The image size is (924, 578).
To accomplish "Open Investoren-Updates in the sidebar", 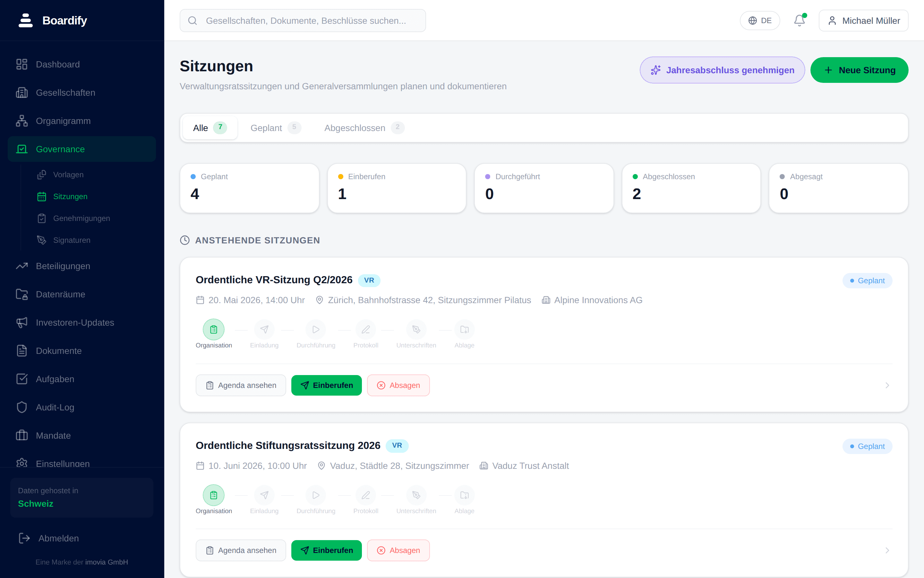I will coord(82,323).
